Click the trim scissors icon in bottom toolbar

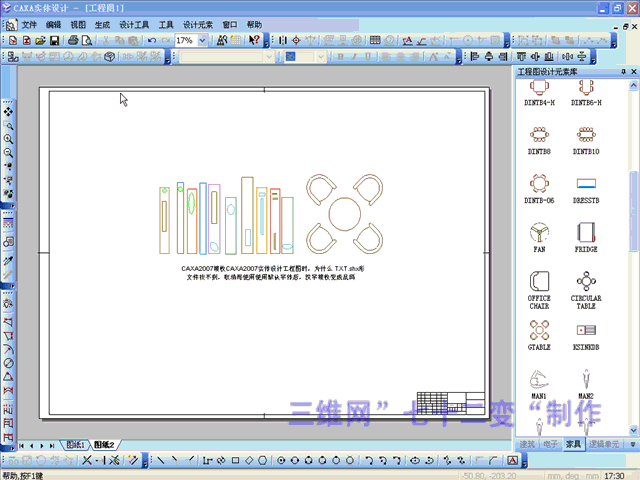tap(87, 460)
